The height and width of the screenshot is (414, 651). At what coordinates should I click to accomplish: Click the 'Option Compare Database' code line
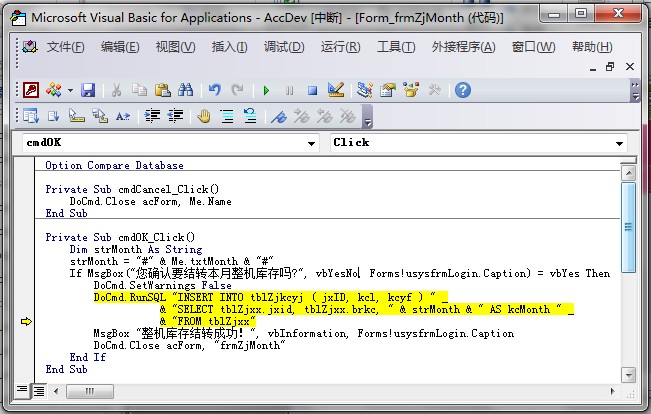pyautogui.click(x=114, y=165)
